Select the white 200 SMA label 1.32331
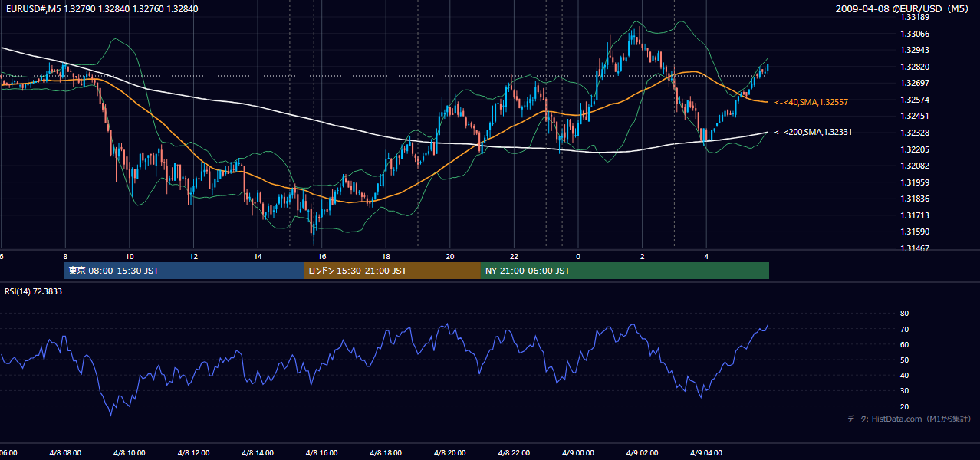Image resolution: width=980 pixels, height=460 pixels. click(813, 133)
